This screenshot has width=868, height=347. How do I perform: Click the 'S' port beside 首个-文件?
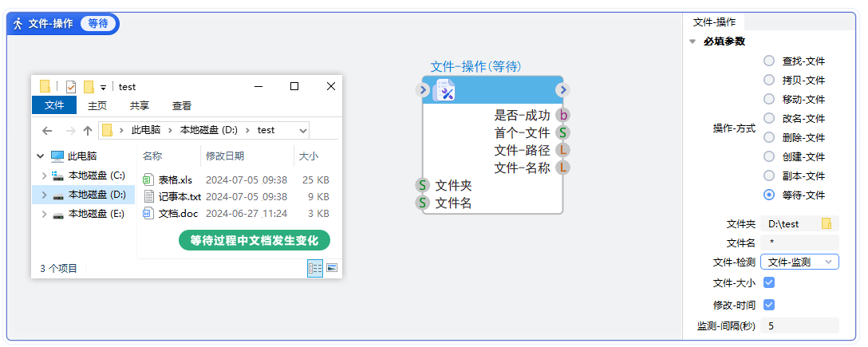coord(563,132)
